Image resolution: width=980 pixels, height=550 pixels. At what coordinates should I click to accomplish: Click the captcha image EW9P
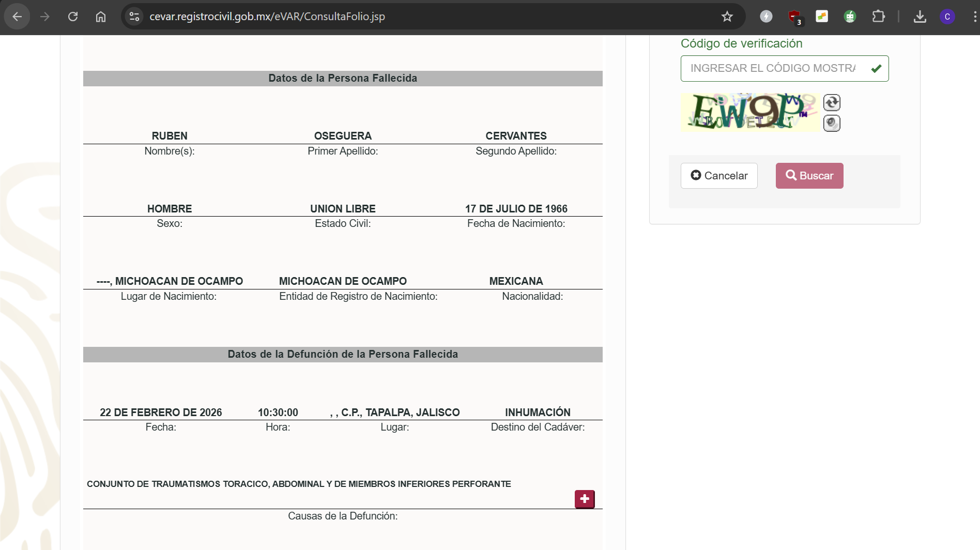point(751,112)
